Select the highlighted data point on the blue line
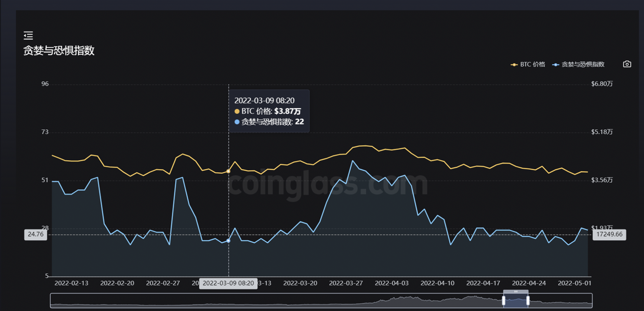This screenshot has width=644, height=311. point(228,240)
